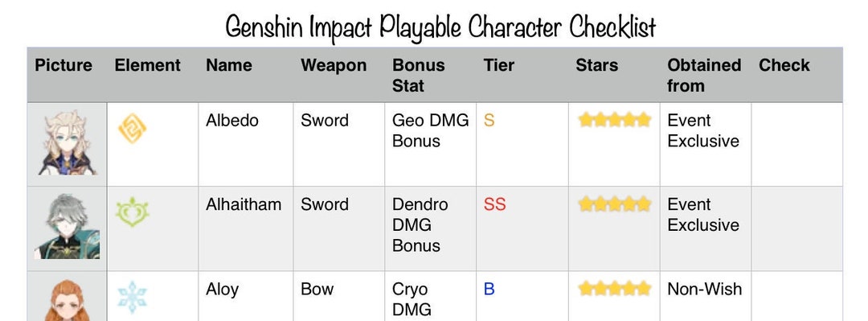
Task: Click the Obtained from column header
Action: (x=703, y=76)
